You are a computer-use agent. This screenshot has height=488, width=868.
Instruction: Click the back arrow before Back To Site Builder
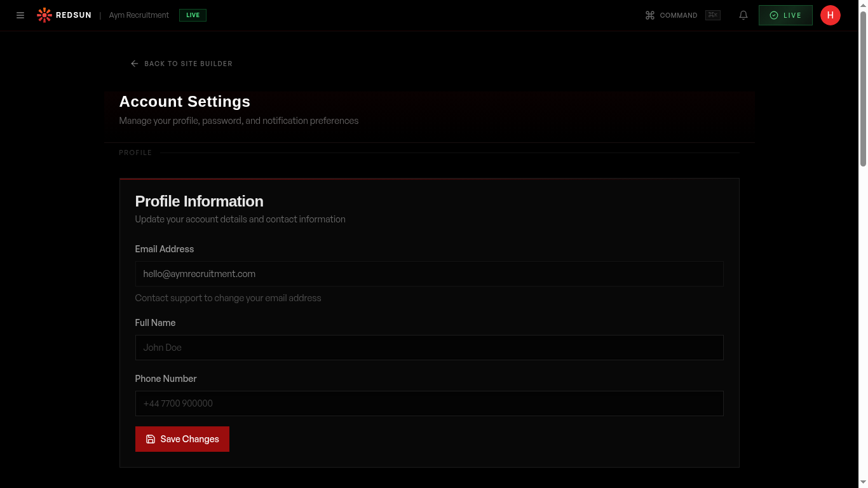click(134, 64)
